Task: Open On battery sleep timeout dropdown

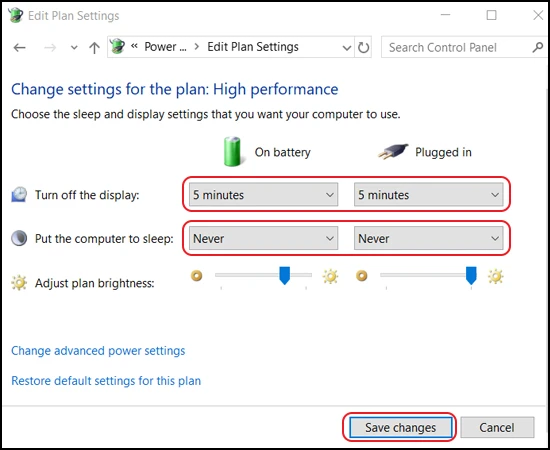Action: click(263, 238)
